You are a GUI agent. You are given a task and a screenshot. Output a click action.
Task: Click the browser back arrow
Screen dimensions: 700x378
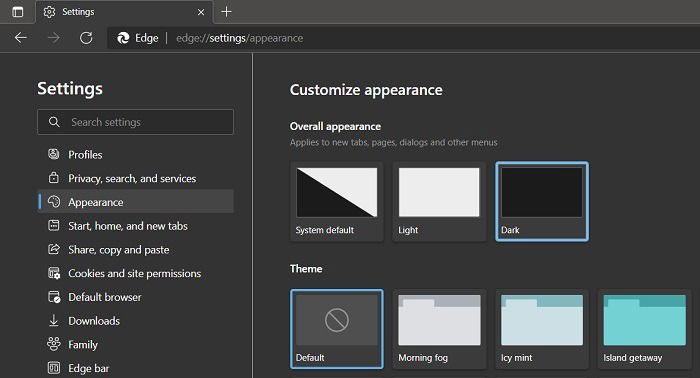click(x=21, y=38)
